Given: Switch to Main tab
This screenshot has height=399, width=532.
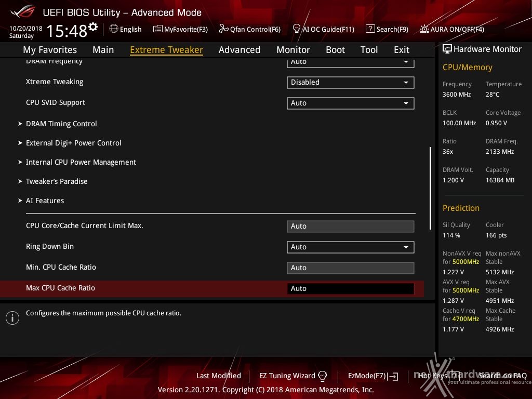Looking at the screenshot, I should point(103,50).
